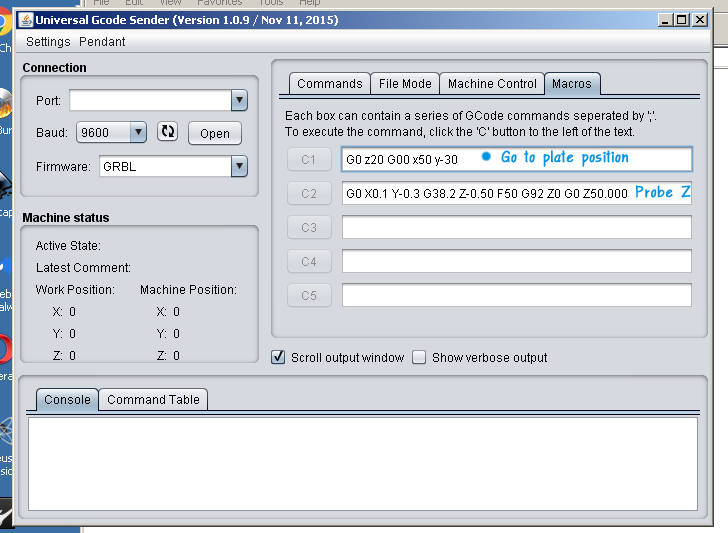Click the refresh serial ports icon
728x533 pixels.
pyautogui.click(x=167, y=132)
